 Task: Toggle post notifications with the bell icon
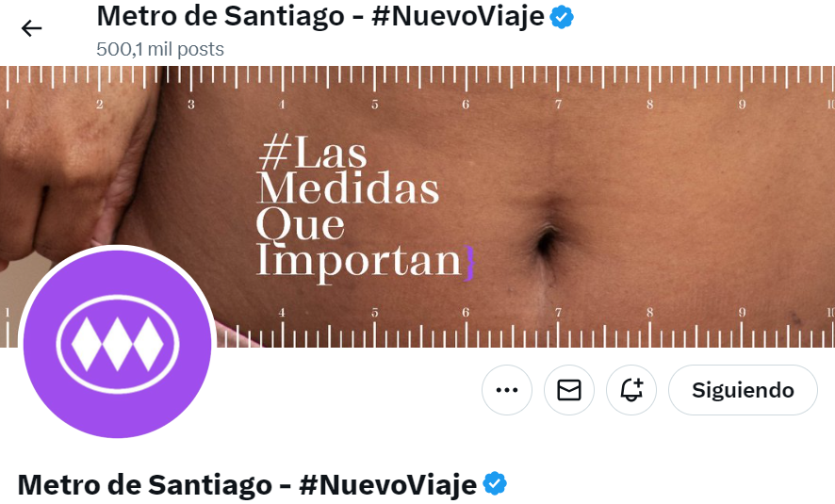point(631,390)
